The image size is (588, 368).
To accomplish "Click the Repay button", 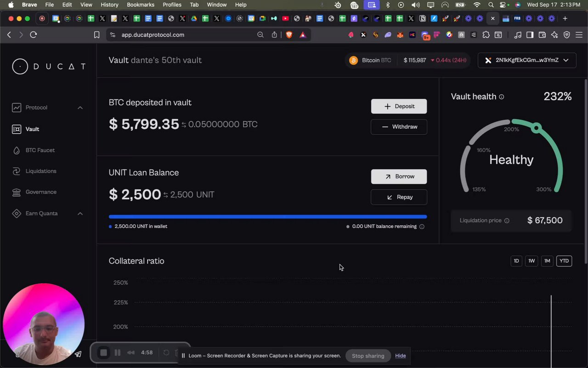I will tap(399, 197).
